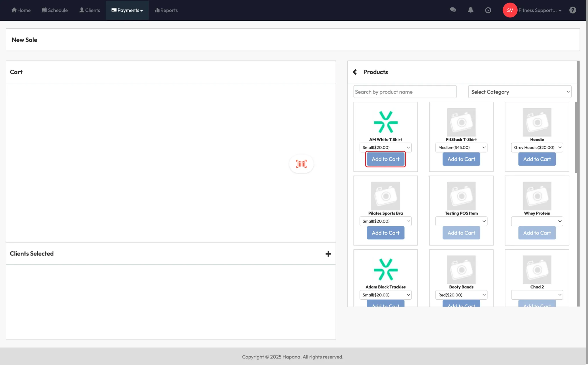This screenshot has width=588, height=365.
Task: Open the help question mark icon
Action: click(x=572, y=10)
